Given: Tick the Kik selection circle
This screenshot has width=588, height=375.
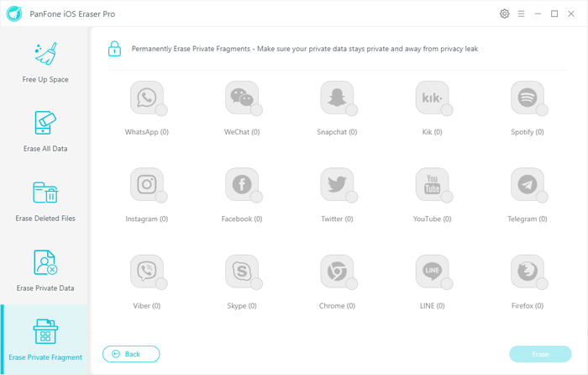Looking at the screenshot, I should 447,110.
